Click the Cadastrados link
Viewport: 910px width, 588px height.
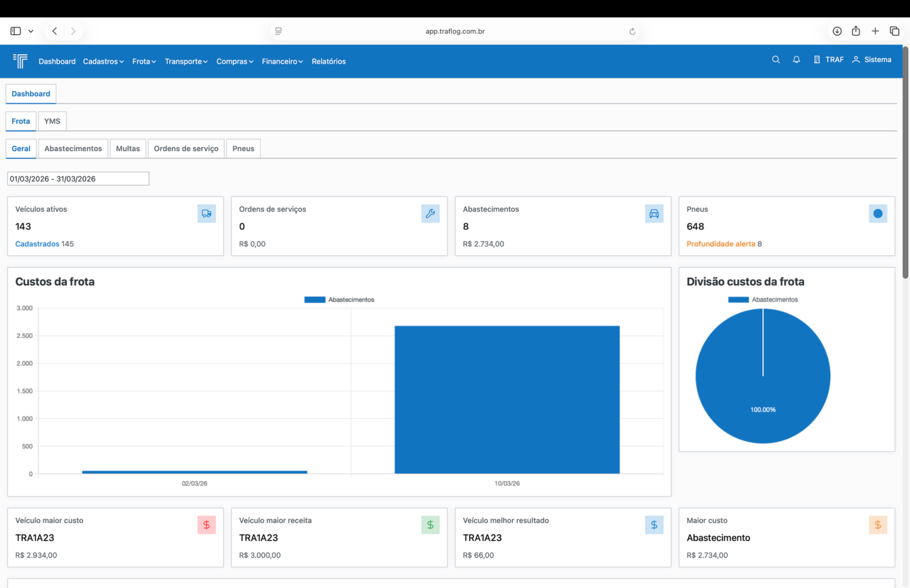(37, 244)
